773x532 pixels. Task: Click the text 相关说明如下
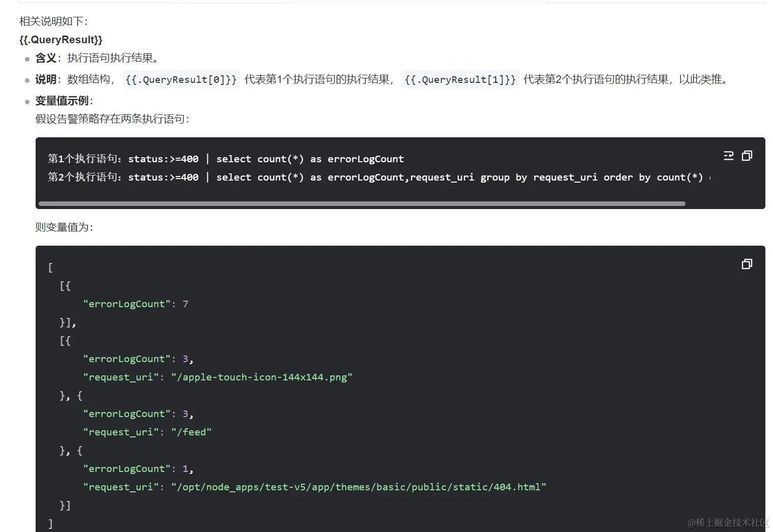coord(53,21)
